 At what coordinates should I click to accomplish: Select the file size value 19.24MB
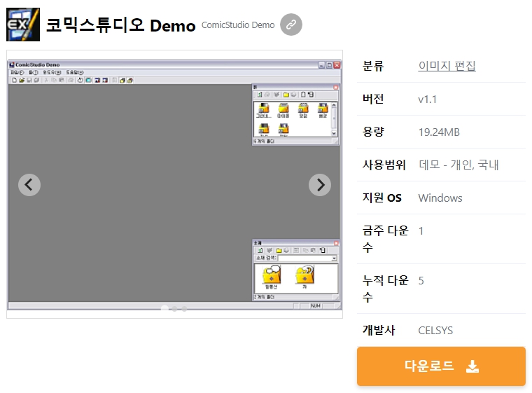(439, 132)
